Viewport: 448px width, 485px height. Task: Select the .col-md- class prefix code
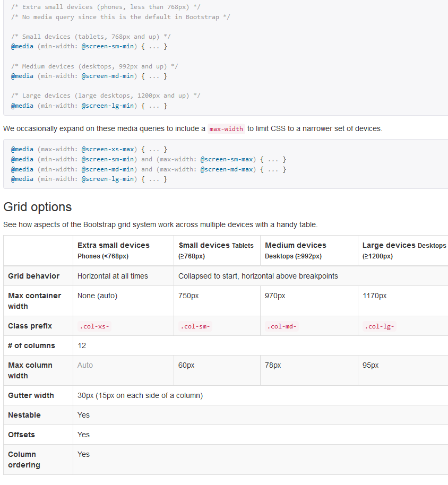(x=282, y=326)
